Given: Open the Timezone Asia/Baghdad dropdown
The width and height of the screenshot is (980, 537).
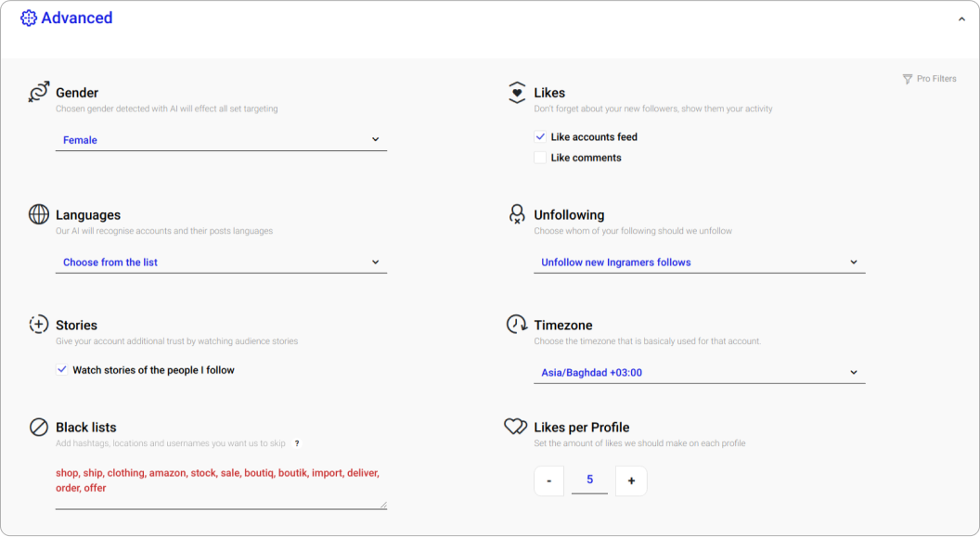Looking at the screenshot, I should (x=699, y=373).
